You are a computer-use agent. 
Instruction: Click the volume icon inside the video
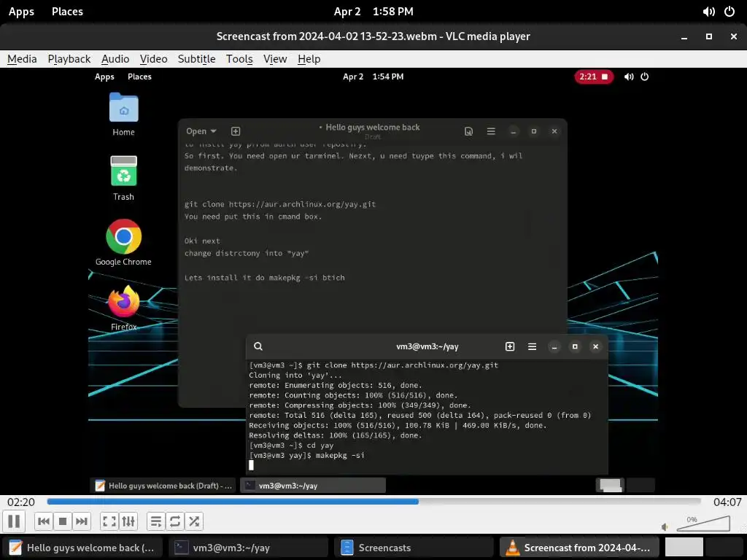coord(629,77)
